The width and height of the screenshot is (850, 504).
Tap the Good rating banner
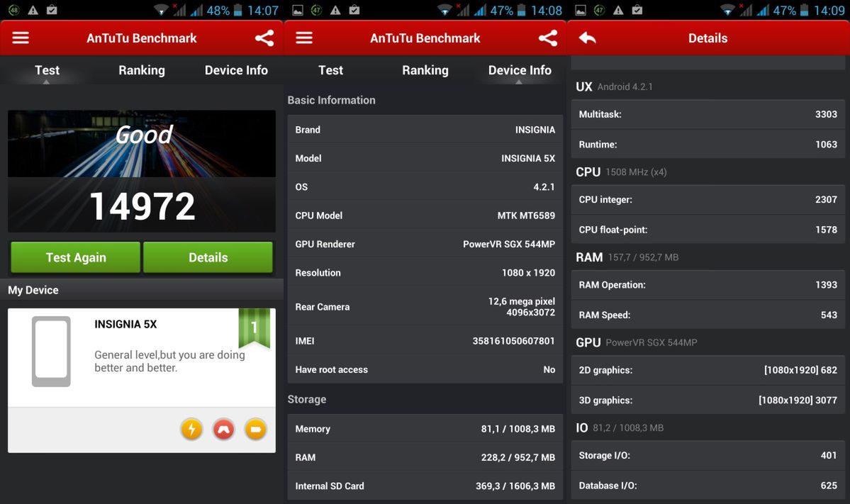click(142, 144)
